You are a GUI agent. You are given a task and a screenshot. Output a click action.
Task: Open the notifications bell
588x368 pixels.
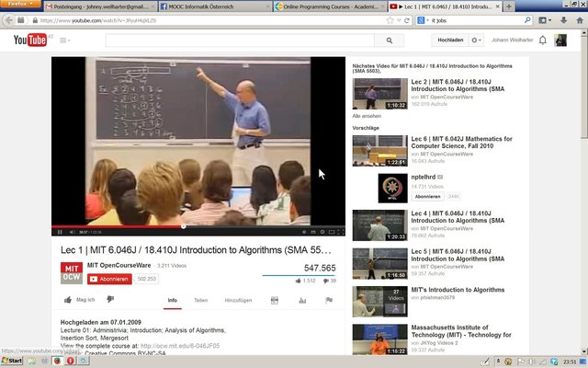coord(543,40)
